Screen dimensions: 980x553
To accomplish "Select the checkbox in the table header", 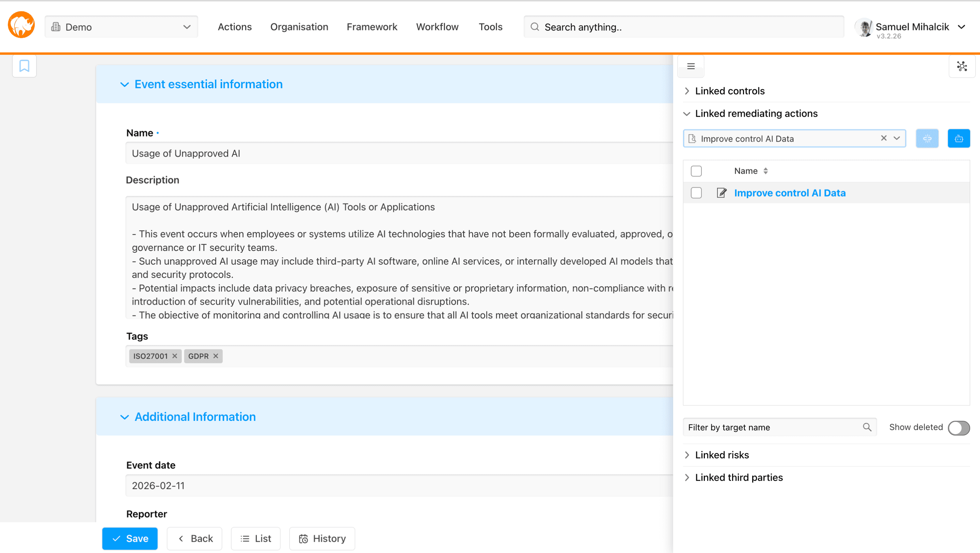I will point(696,171).
